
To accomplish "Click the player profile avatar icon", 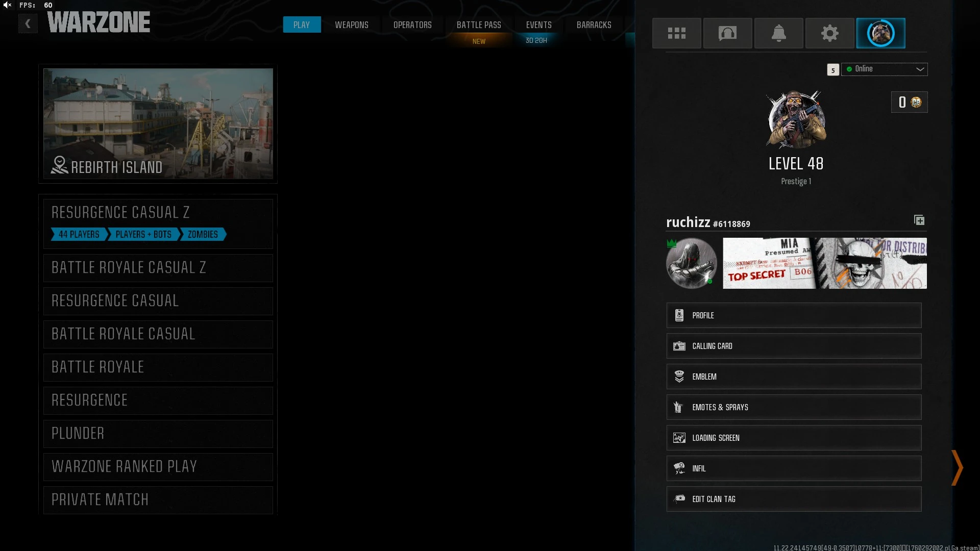I will 880,33.
